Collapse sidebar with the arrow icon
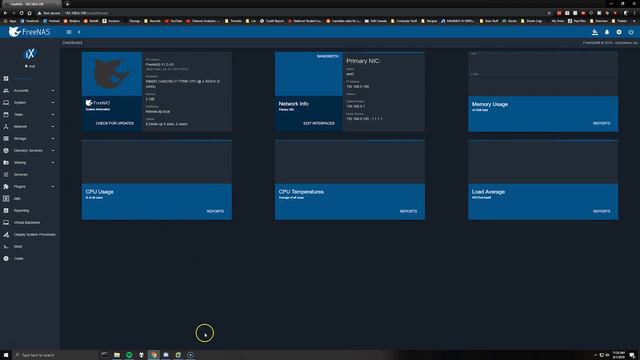640x360 pixels. [79, 32]
